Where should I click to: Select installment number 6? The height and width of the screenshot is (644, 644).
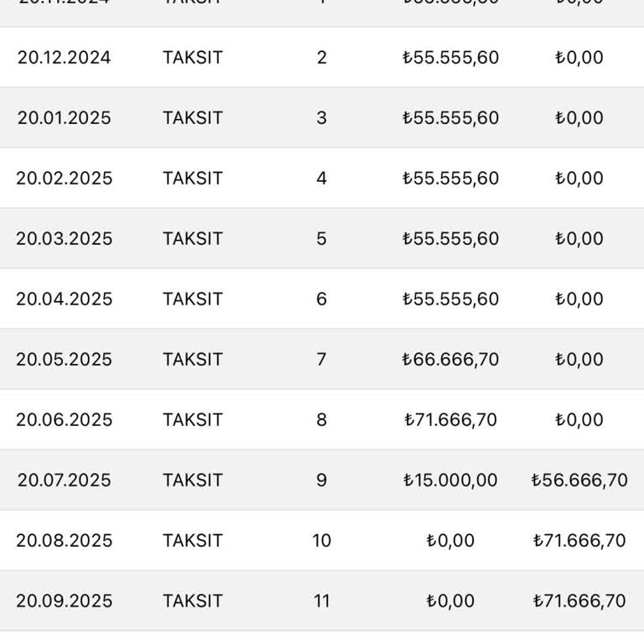tap(322, 299)
